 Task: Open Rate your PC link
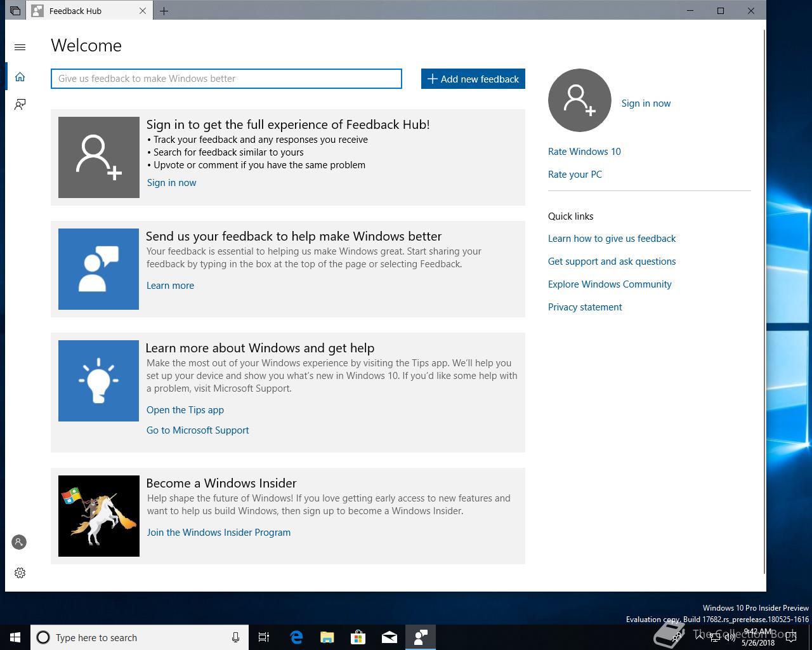coord(575,175)
